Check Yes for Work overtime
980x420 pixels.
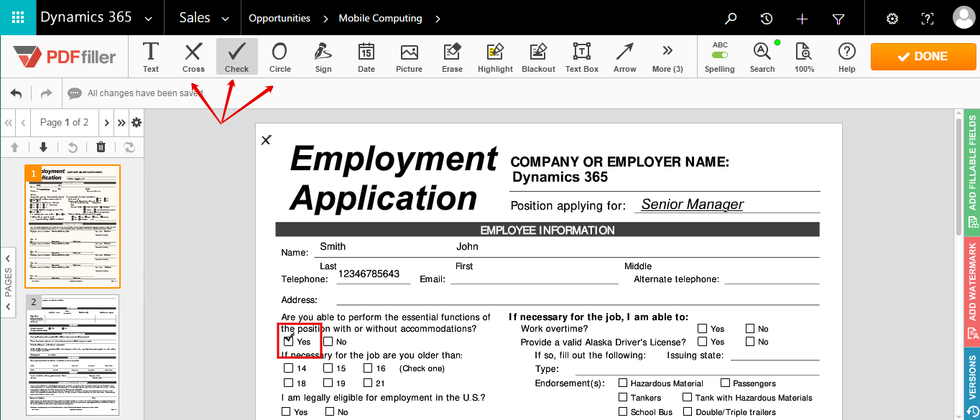[702, 329]
